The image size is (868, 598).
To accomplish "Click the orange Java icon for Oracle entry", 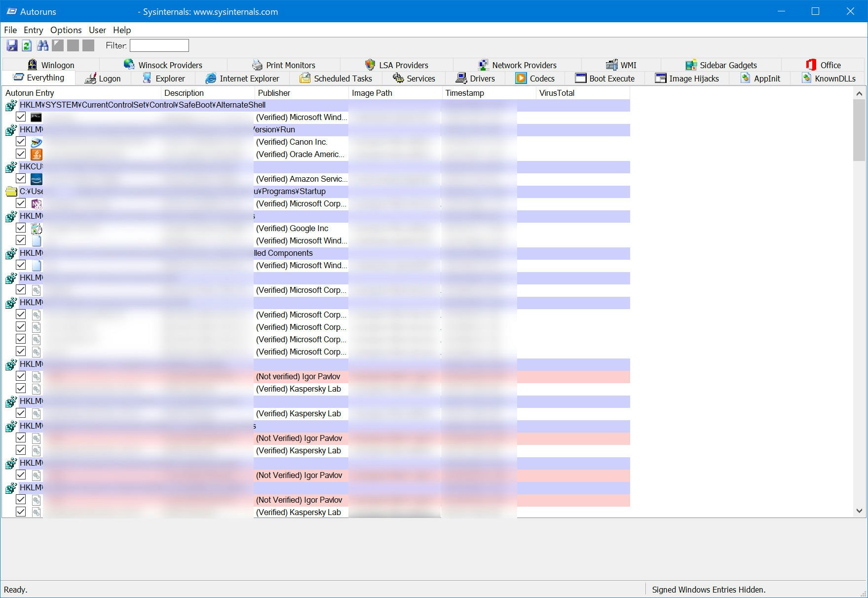I will coord(36,154).
